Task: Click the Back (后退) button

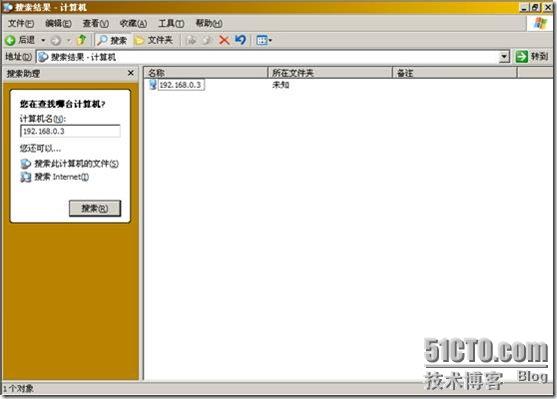Action: click(20, 40)
